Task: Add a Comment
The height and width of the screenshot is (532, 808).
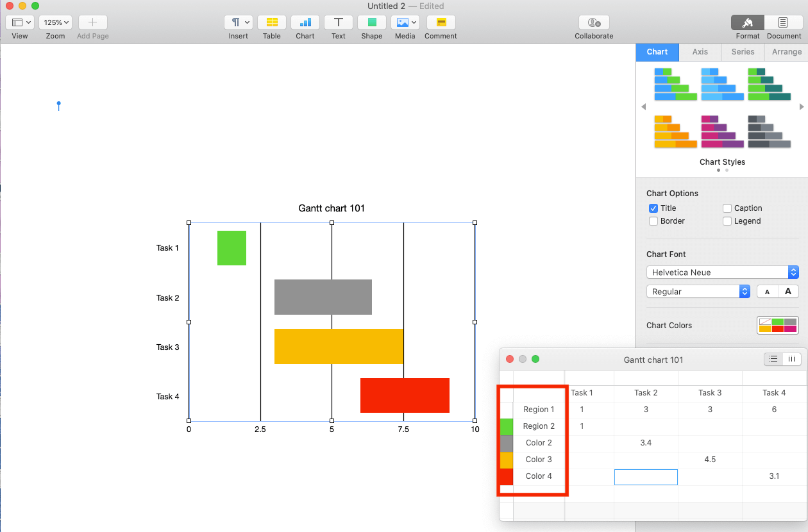Action: [x=441, y=22]
